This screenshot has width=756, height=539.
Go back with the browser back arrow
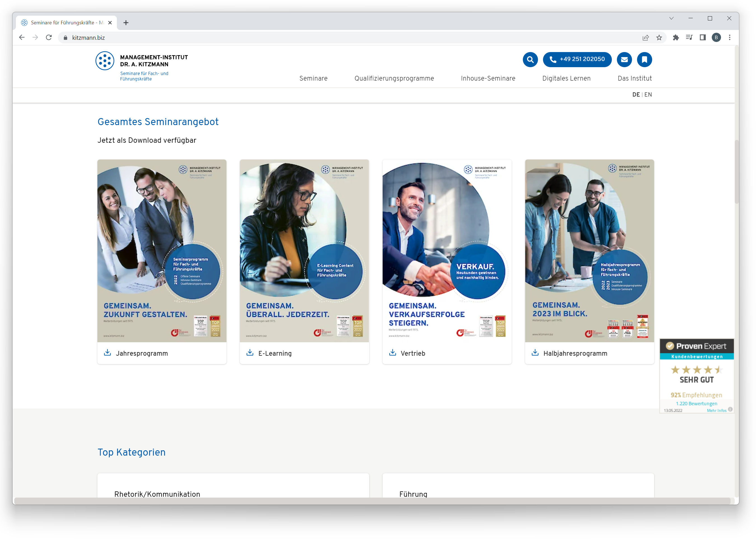[x=22, y=38]
